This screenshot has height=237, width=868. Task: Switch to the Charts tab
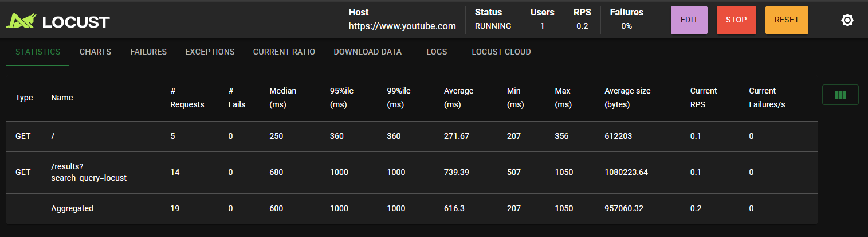pyautogui.click(x=95, y=52)
